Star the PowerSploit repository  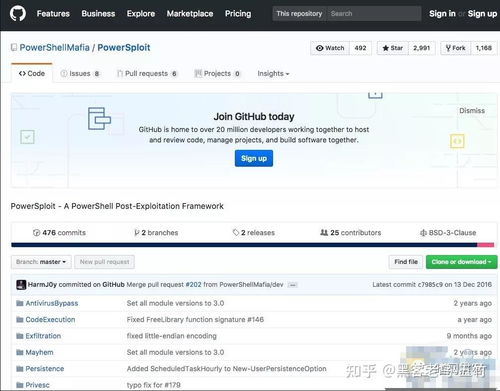click(x=393, y=48)
